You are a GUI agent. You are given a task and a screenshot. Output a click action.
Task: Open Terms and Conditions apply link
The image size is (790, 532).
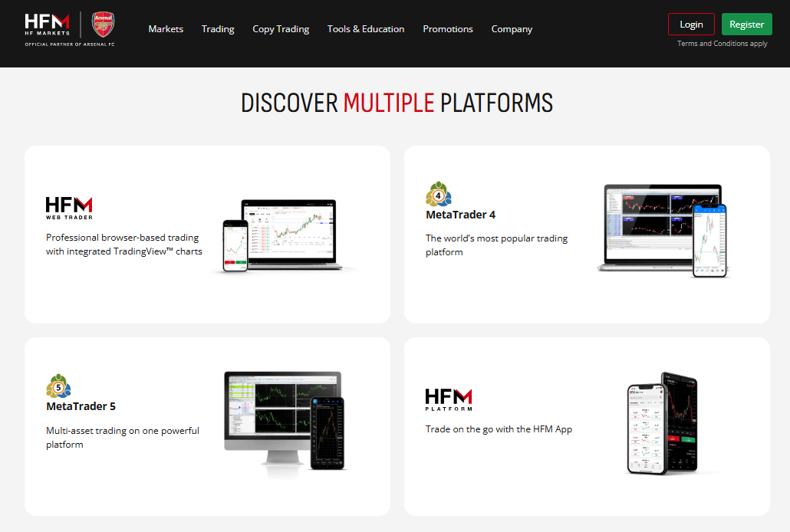click(x=722, y=44)
